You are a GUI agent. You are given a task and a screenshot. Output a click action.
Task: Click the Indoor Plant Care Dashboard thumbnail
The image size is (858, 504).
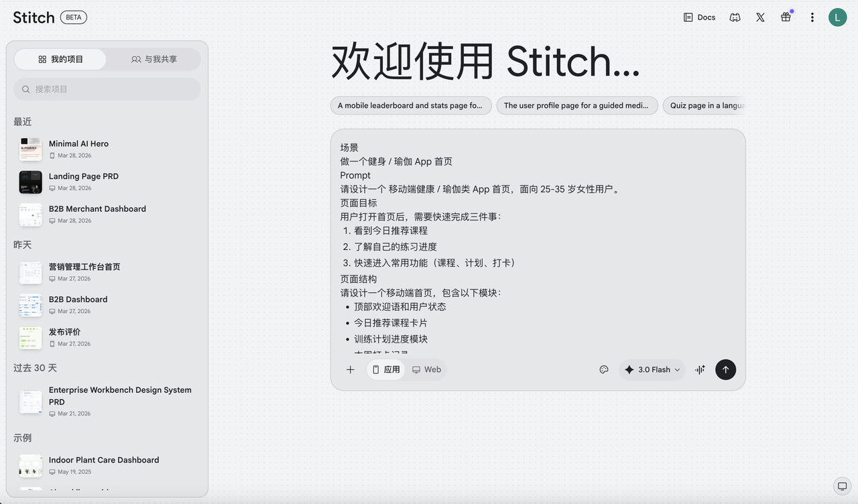pos(31,466)
